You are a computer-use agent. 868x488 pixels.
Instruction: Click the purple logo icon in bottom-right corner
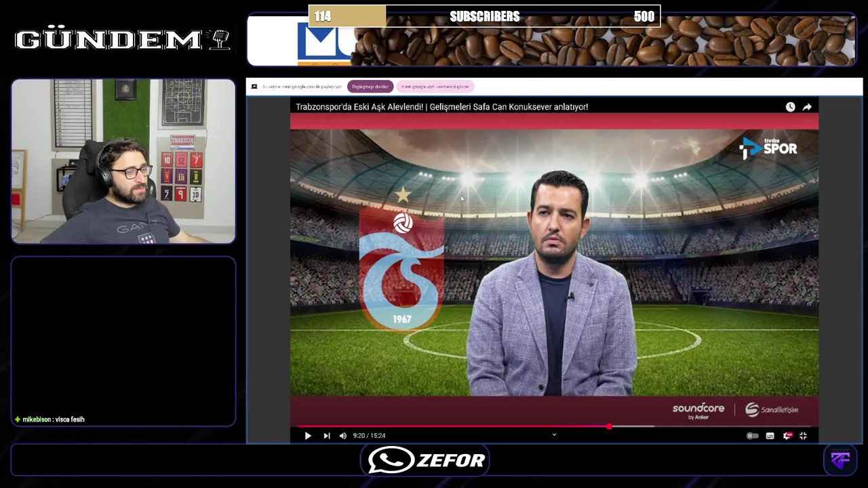[x=841, y=460]
